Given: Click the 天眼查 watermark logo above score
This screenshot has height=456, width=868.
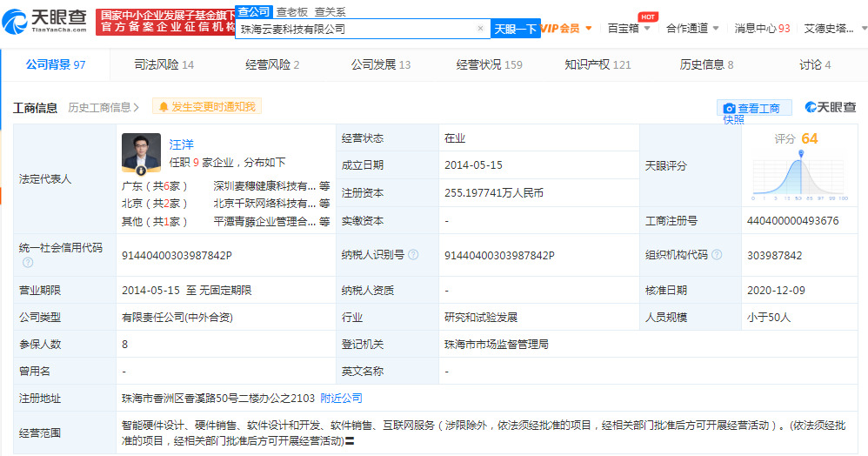Looking at the screenshot, I should [831, 108].
